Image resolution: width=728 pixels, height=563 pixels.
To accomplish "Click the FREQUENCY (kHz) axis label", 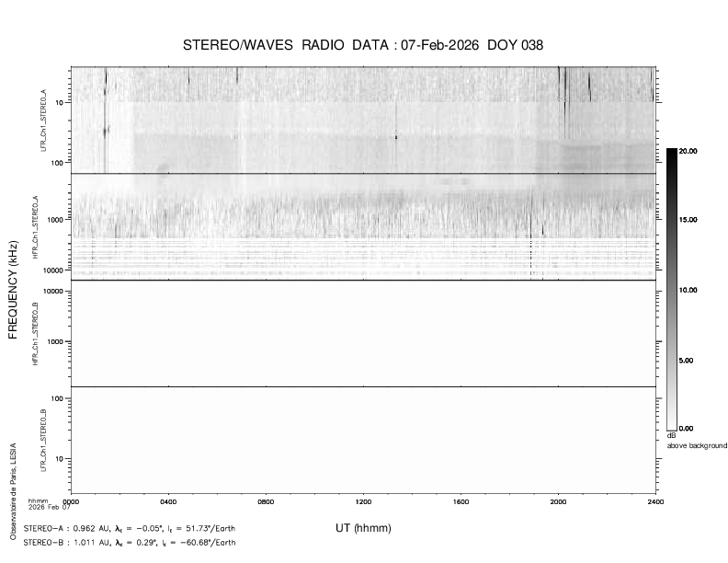I will pyautogui.click(x=13, y=290).
